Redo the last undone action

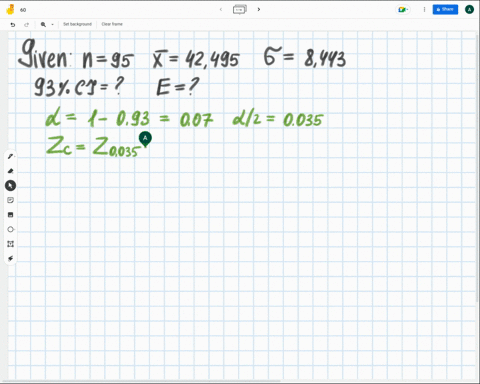pos(26,24)
